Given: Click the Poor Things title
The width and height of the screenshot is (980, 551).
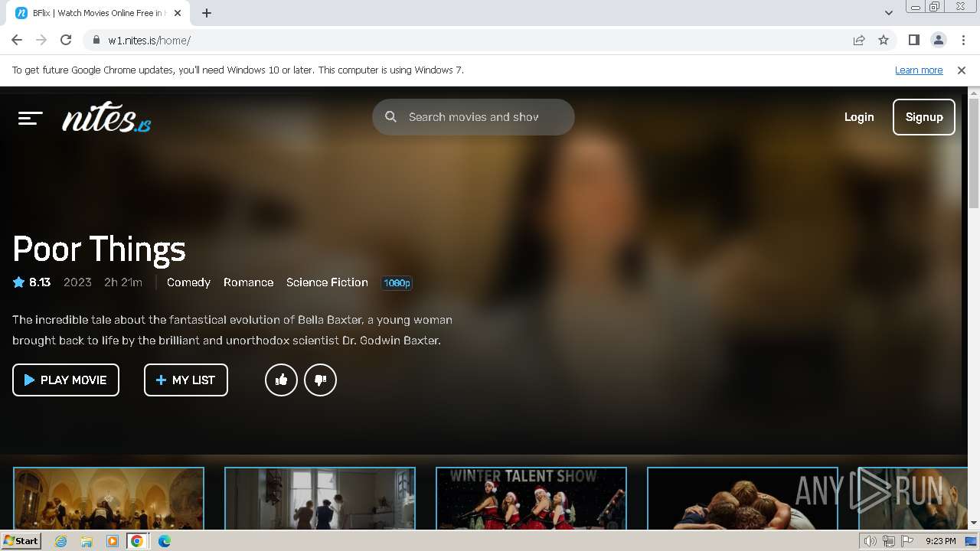Looking at the screenshot, I should [x=100, y=249].
